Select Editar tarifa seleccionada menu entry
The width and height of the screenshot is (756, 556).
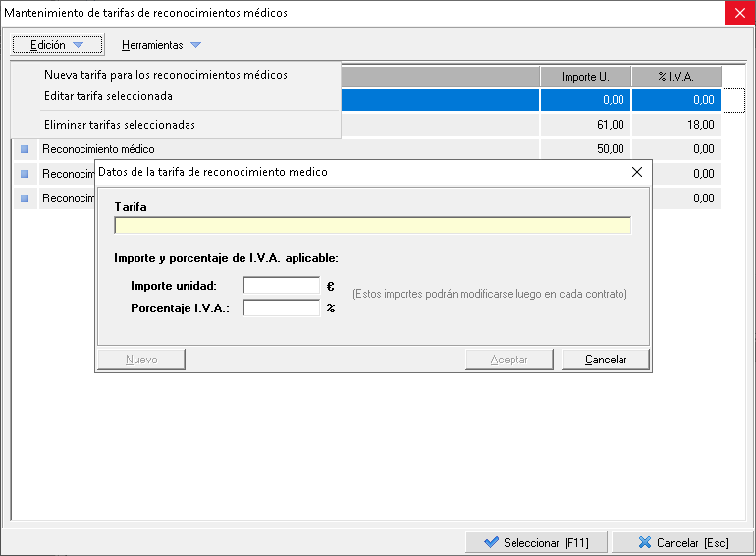coord(108,96)
